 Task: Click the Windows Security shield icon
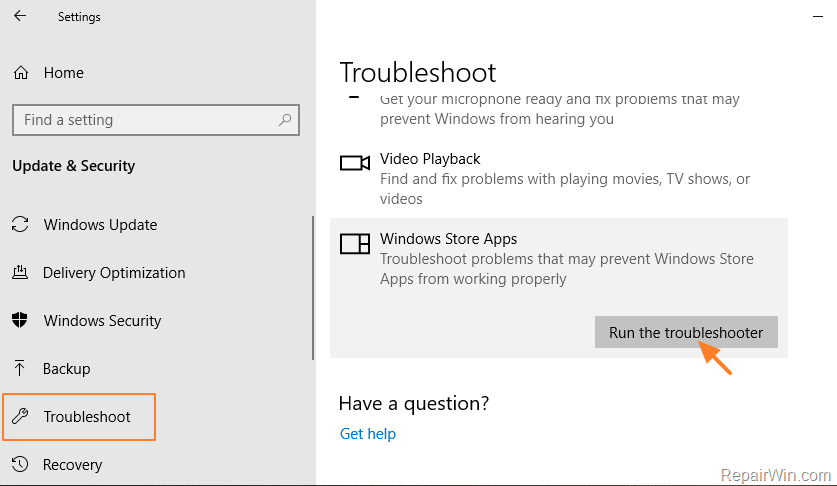tap(20, 321)
